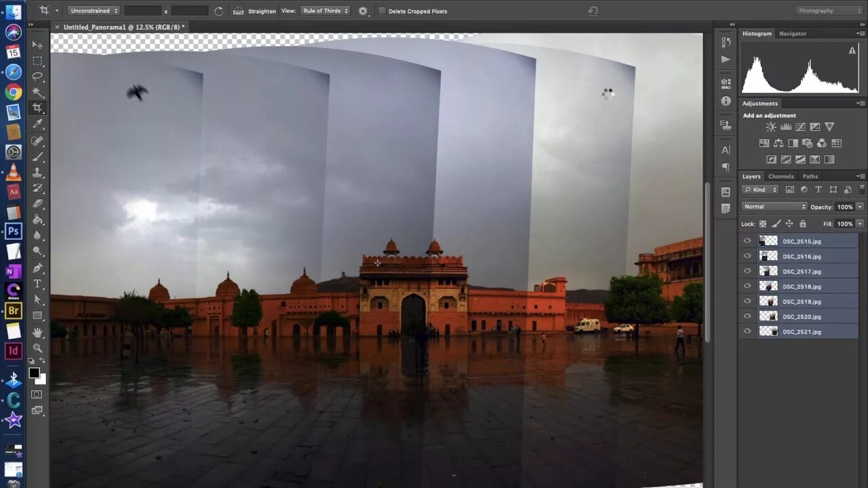Click the DSC_2515.jpg layer thumbnail

pos(768,241)
